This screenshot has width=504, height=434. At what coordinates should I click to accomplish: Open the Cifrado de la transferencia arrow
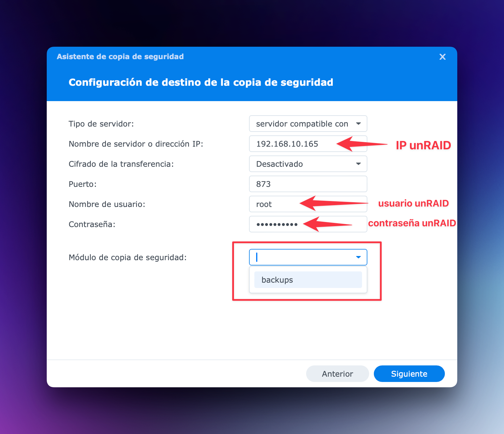pos(358,164)
